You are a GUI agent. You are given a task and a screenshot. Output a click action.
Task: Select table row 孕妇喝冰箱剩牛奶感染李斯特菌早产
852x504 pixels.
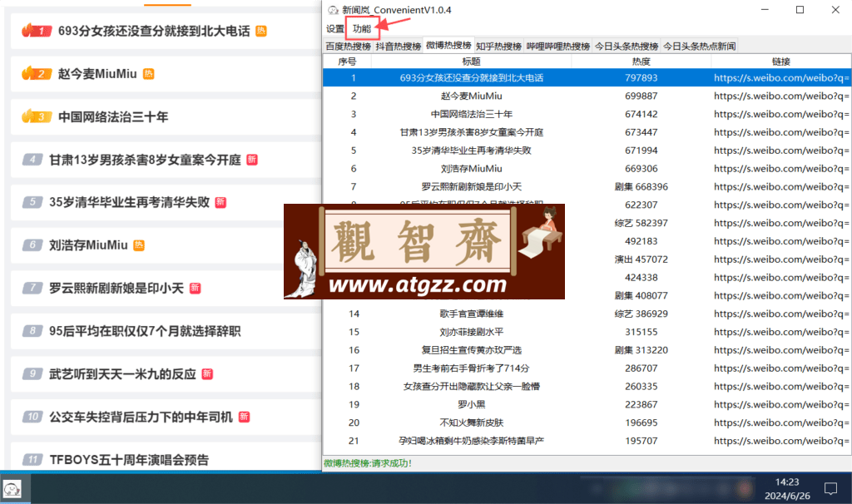tap(587, 441)
